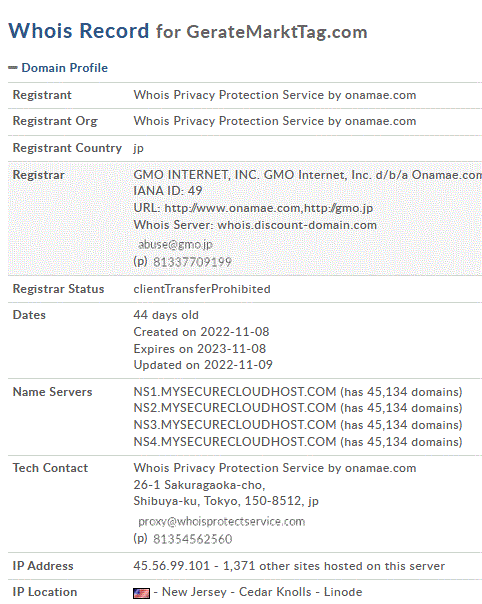Image resolution: width=482 pixels, height=604 pixels.
Task: Select NS3.MYSECURECLOUDHOST.COM name server
Action: coord(235,425)
